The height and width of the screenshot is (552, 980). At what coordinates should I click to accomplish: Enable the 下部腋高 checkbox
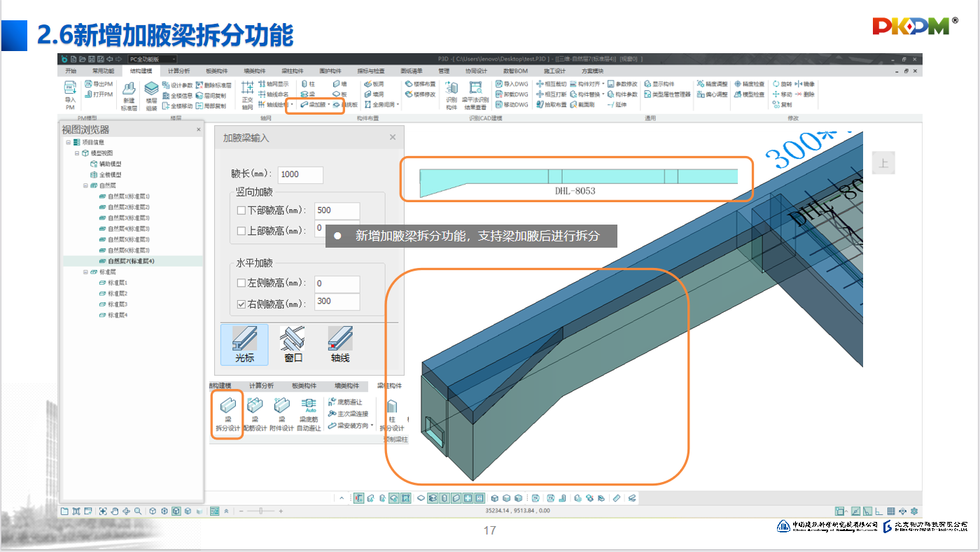coord(241,211)
